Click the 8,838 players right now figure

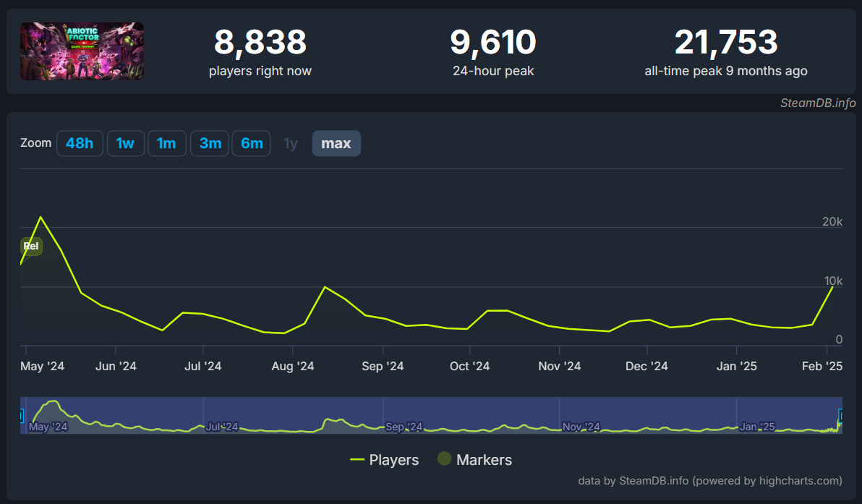[260, 43]
